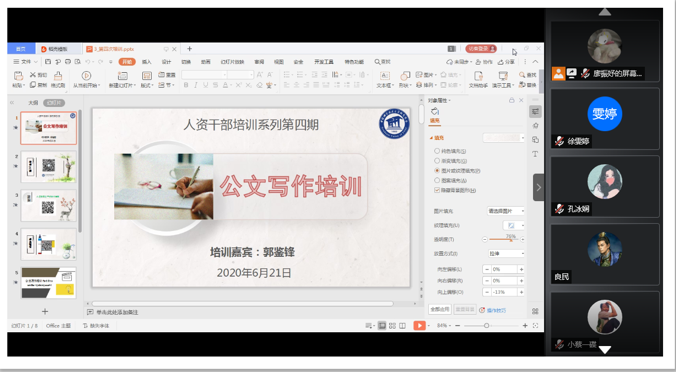Open the fill preset dropdown in the Fill section
Image resolution: width=676 pixels, height=372 pixels.
[504, 138]
